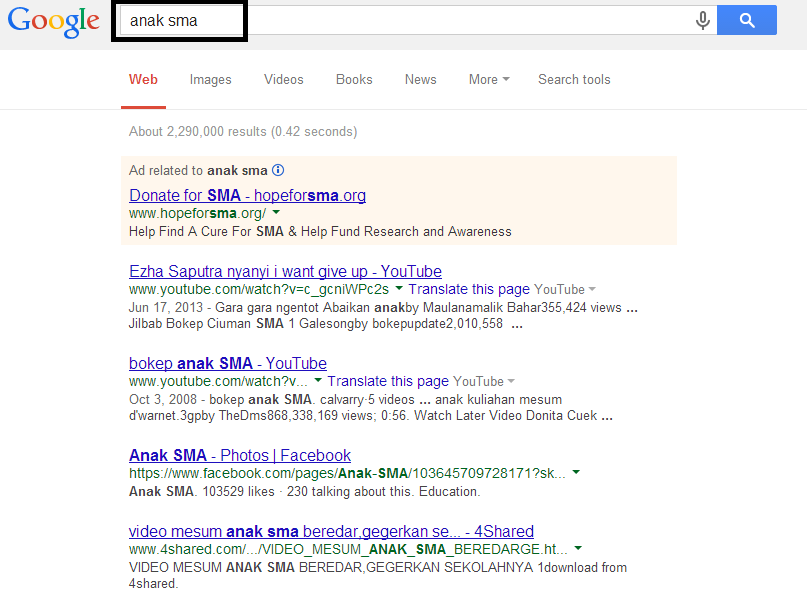
Task: Open Anak SMA Photos Facebook result
Action: [240, 456]
